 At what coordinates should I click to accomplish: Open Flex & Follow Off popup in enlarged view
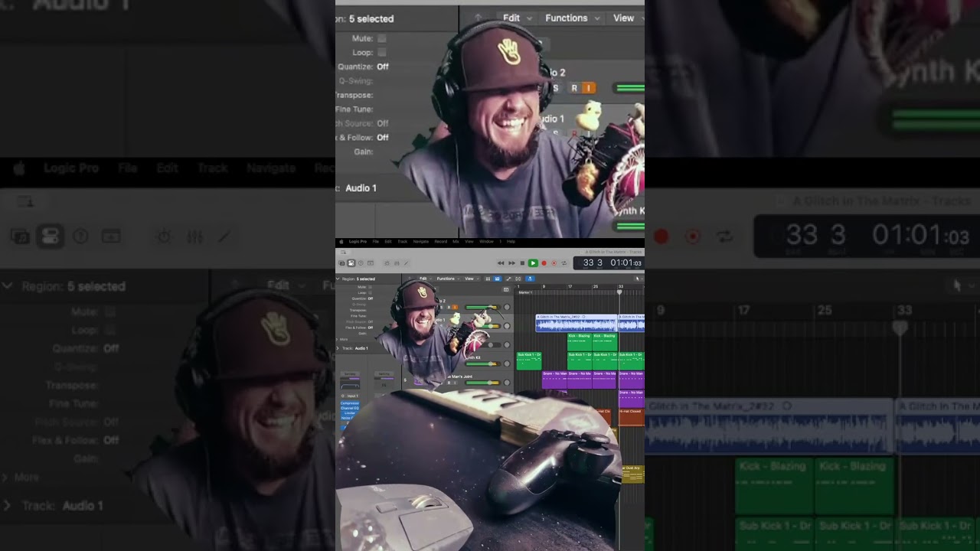coord(383,138)
